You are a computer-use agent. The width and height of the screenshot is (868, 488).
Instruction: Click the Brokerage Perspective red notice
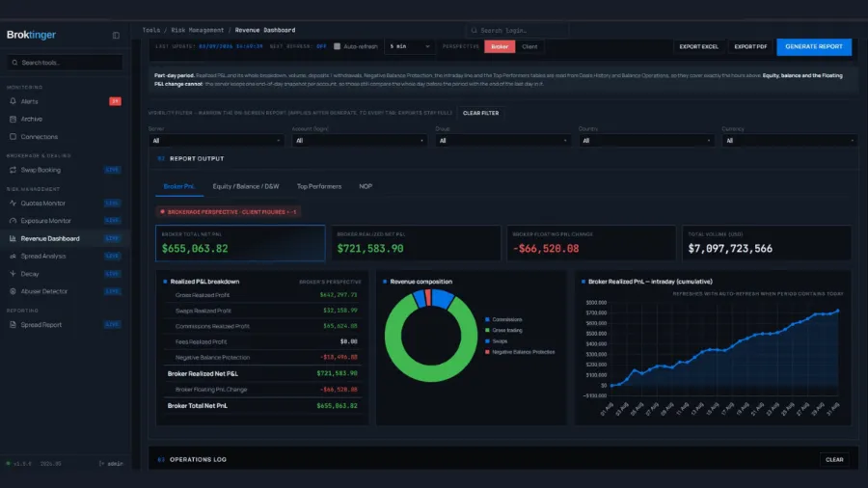[x=229, y=212]
